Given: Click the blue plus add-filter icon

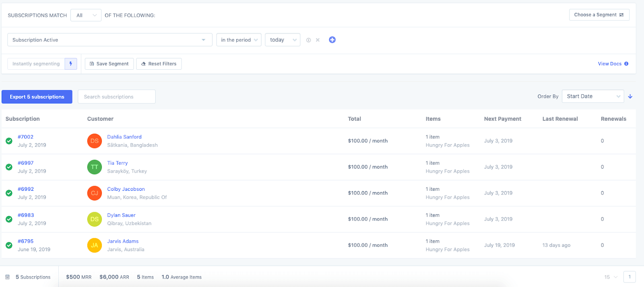Looking at the screenshot, I should tap(332, 40).
